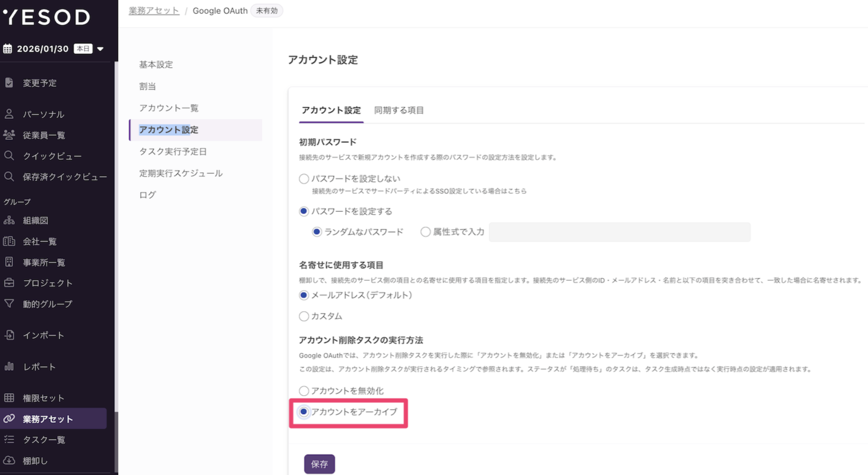Click the 保存済クイックビュー magnifier icon
Image resolution: width=868 pixels, height=475 pixels.
[9, 177]
